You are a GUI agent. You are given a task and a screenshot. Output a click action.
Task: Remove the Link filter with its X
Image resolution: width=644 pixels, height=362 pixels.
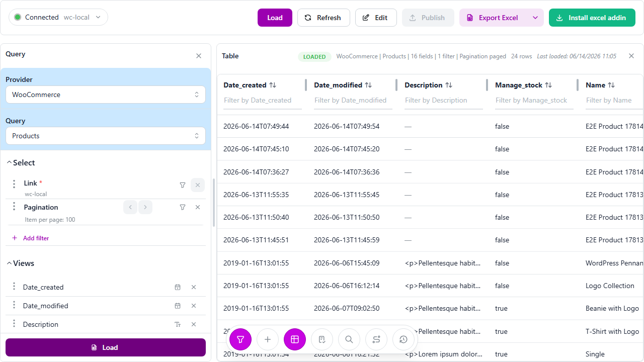coord(198,185)
